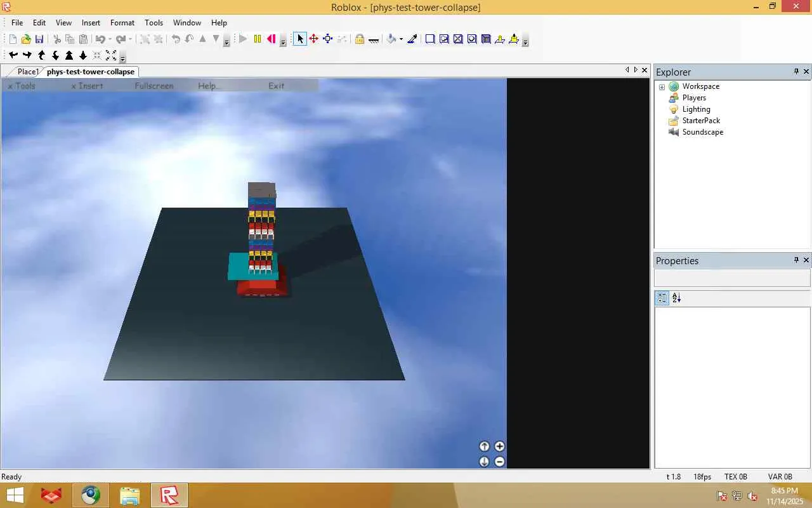Viewport: 812px width, 508px height.
Task: Select the studs surface tool
Action: pyautogui.click(x=472, y=39)
